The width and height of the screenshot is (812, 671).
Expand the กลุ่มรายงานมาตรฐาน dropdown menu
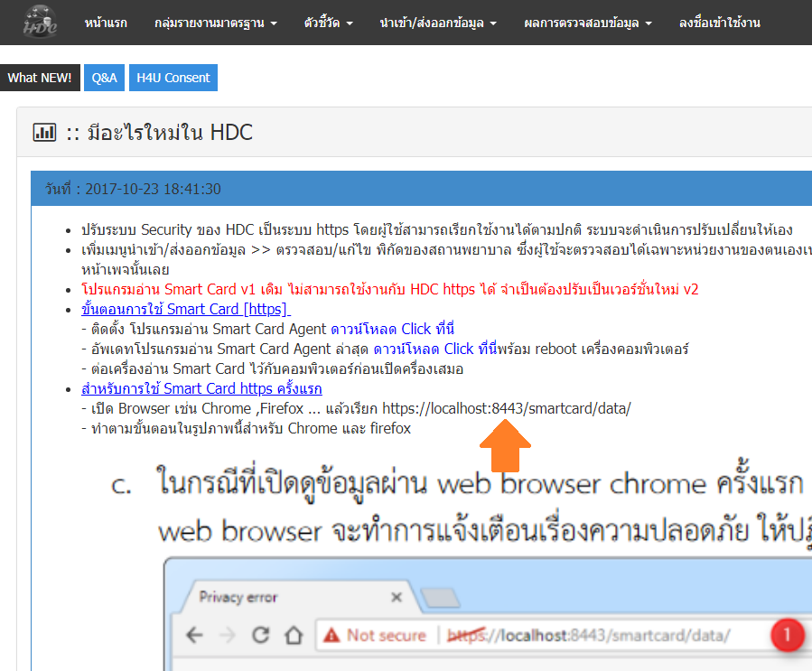tap(216, 23)
